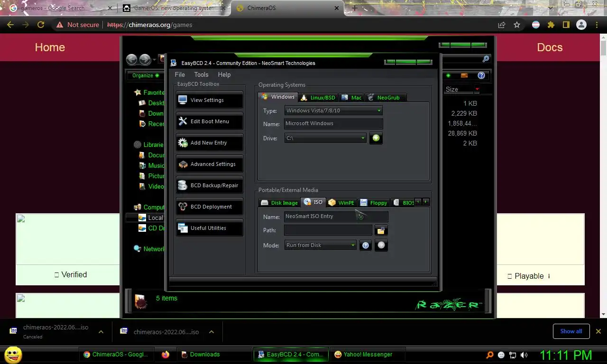This screenshot has width=607, height=364.
Task: Switch to NeoGrub tab
Action: (386, 98)
